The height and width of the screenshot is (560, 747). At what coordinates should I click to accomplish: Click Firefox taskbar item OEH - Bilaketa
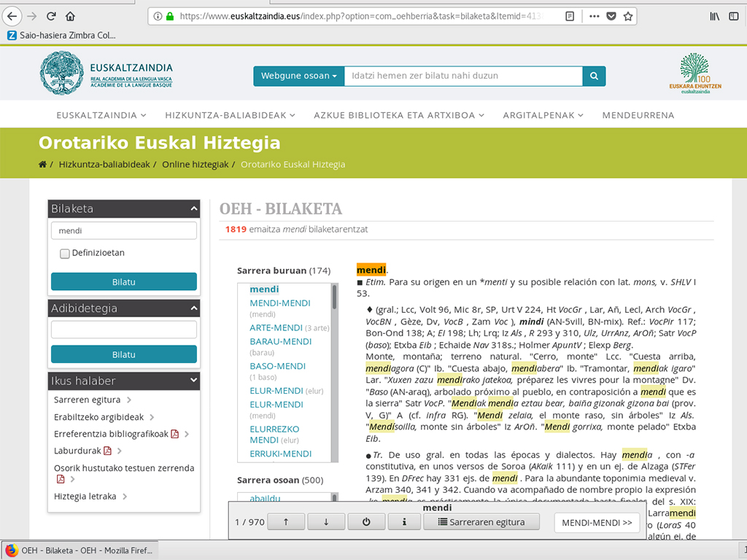click(79, 551)
